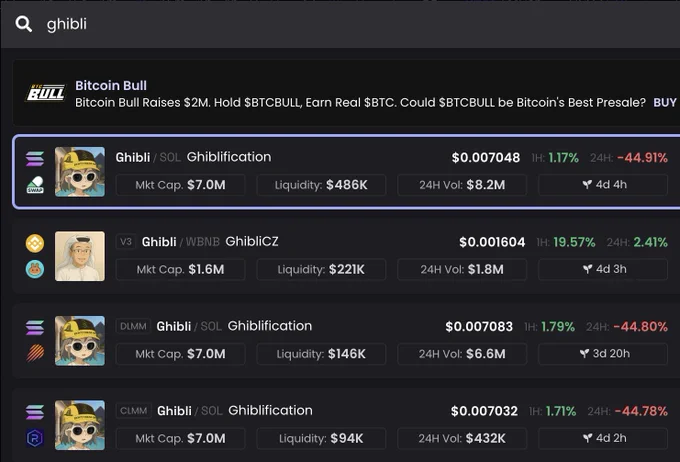Screen dimensions: 680x462
Task: Select the Ghibli/SOL $0.007048 result
Action: 347,172
